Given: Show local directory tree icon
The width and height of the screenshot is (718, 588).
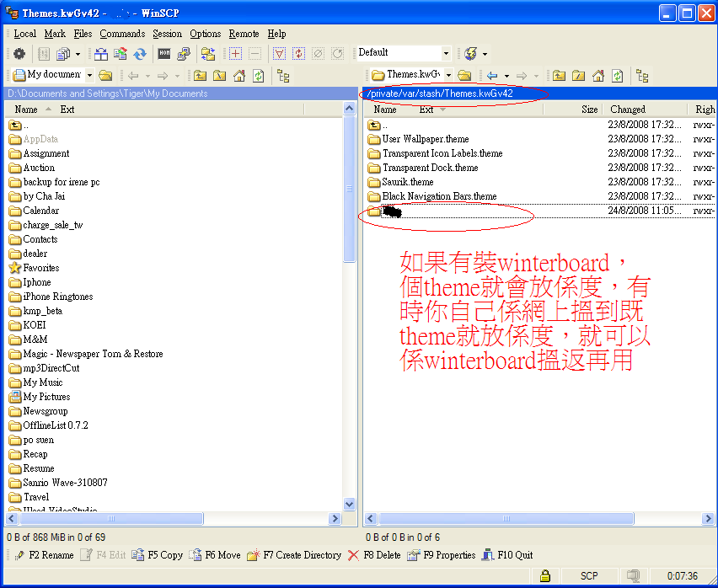Looking at the screenshot, I should coord(283,76).
